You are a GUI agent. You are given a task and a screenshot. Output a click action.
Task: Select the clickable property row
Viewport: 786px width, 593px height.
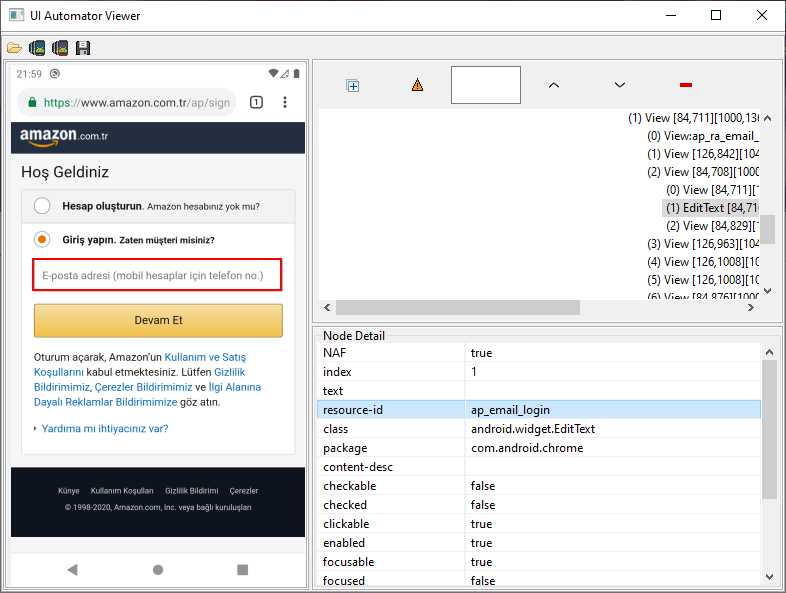[539, 524]
